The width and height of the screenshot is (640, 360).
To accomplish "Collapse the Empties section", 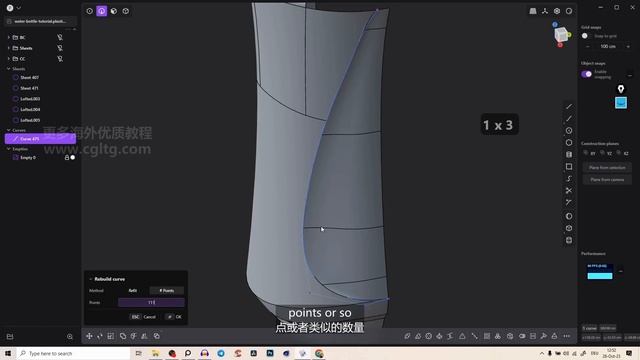I will point(9,149).
